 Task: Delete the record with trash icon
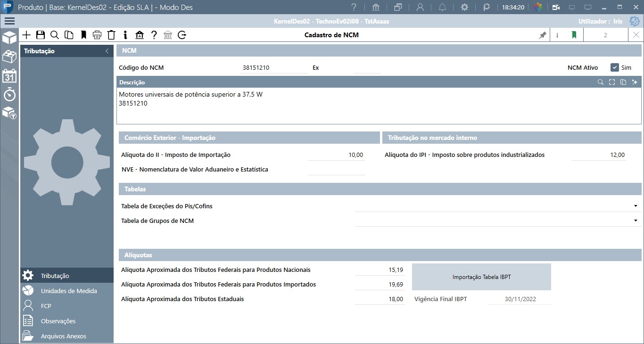111,35
